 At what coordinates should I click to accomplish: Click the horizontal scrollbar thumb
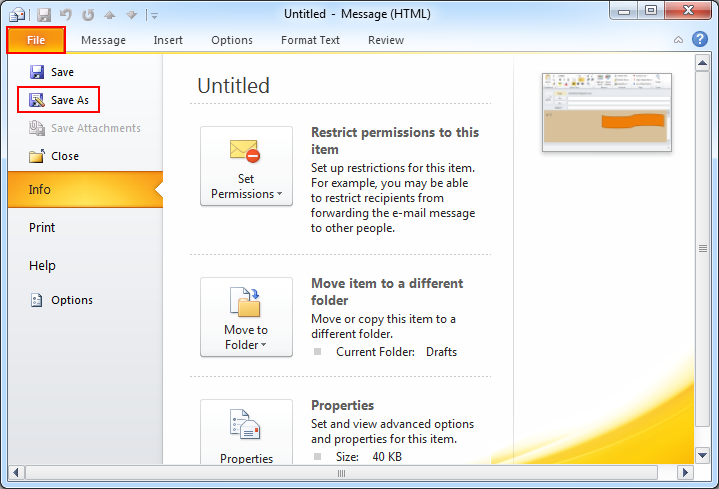click(342, 473)
